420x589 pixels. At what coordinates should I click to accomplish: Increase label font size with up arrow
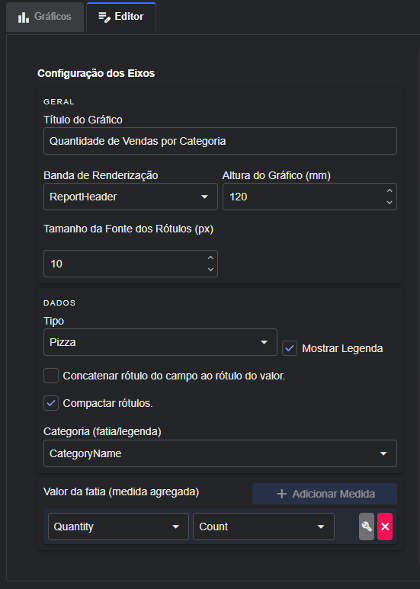click(210, 258)
